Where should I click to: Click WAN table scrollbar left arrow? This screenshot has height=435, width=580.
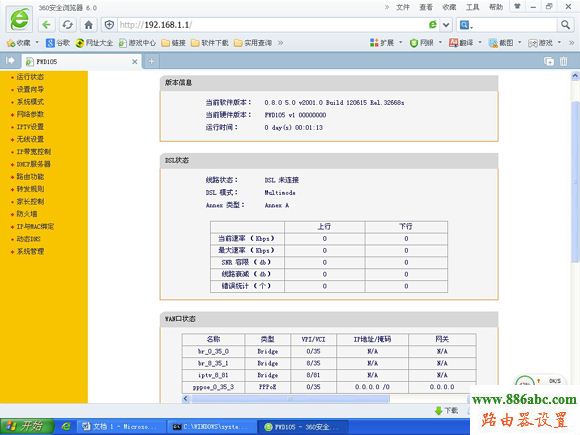[186, 399]
